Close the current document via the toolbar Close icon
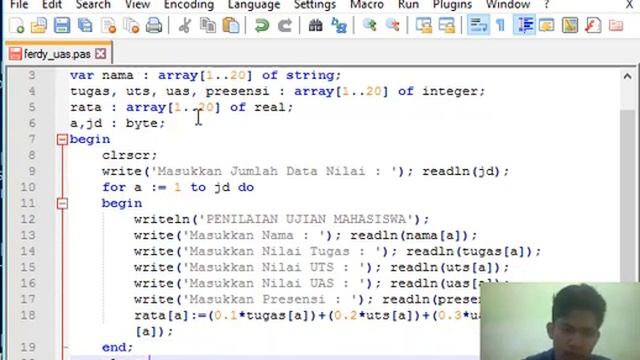Viewport: 640px width, 360px height. [x=109, y=25]
